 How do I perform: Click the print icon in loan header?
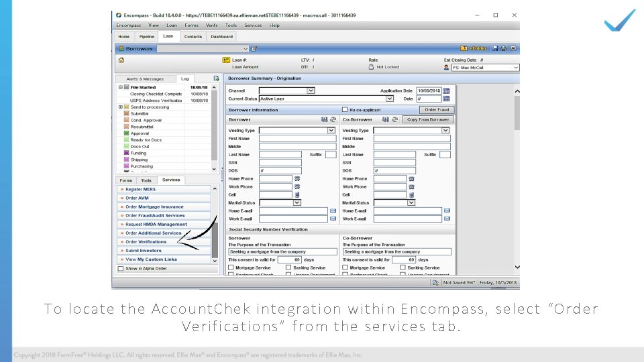point(504,48)
